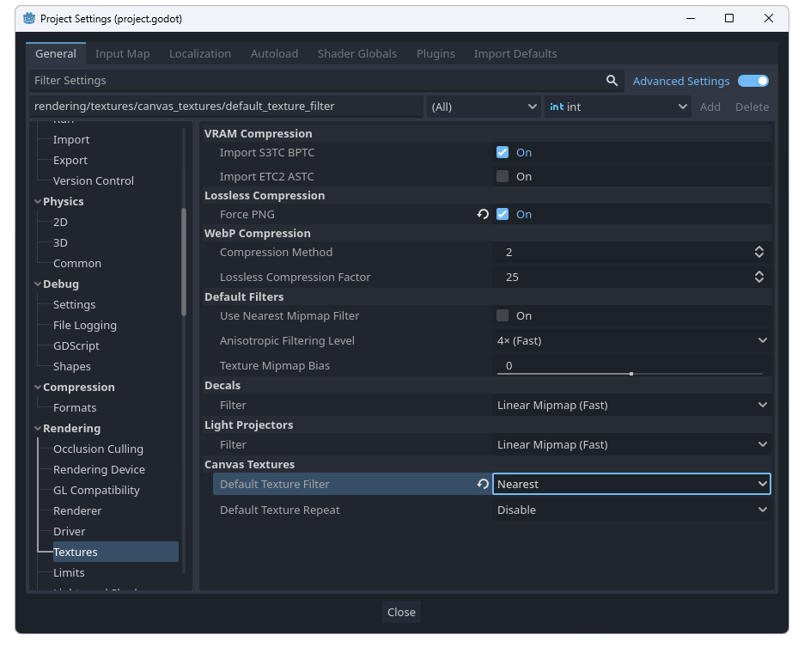This screenshot has height=672, width=804.
Task: Revert Default Texture Filter using reset icon
Action: pyautogui.click(x=483, y=484)
